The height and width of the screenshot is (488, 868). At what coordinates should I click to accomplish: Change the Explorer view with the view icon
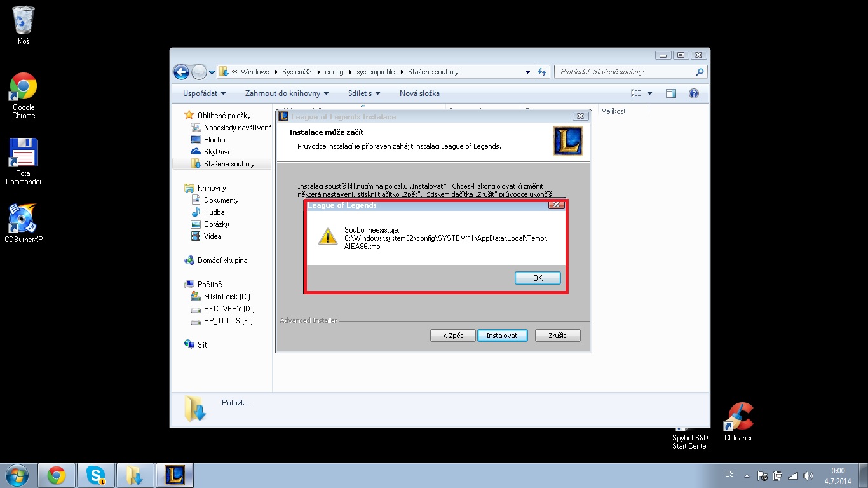pos(636,93)
